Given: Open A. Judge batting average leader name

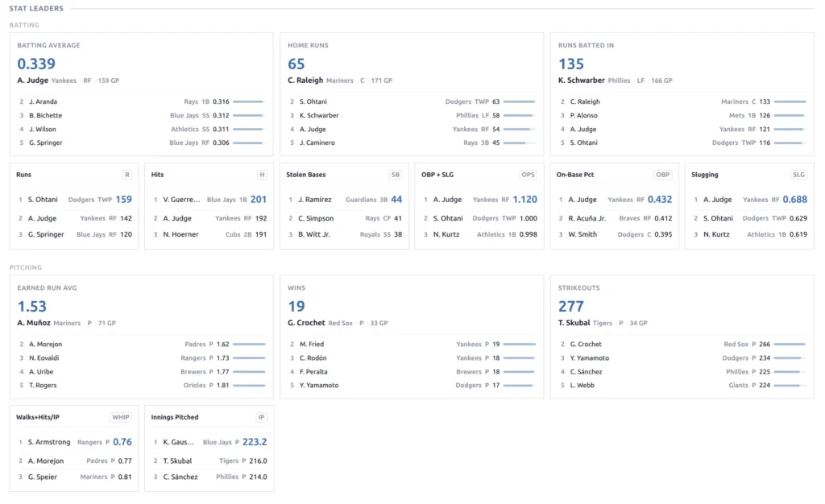Looking at the screenshot, I should coord(32,81).
